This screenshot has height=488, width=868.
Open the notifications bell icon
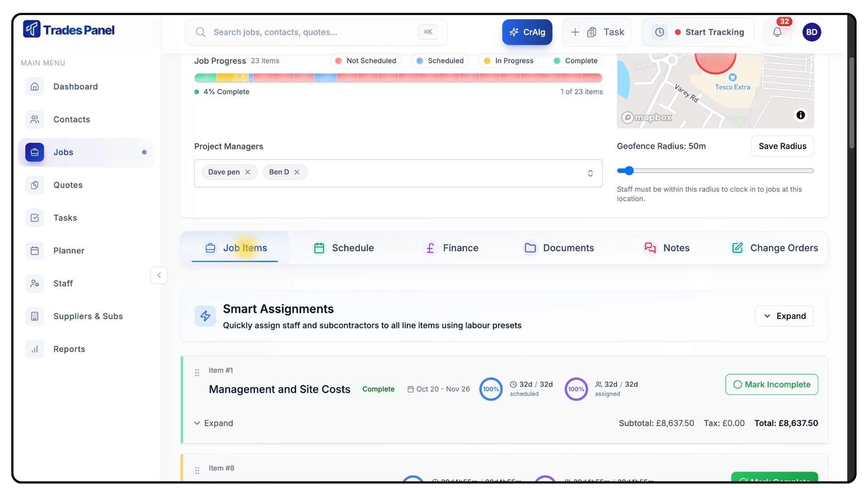[777, 32]
